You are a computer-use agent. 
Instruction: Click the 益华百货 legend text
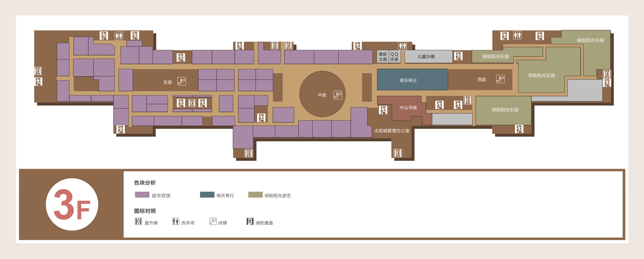point(161,196)
